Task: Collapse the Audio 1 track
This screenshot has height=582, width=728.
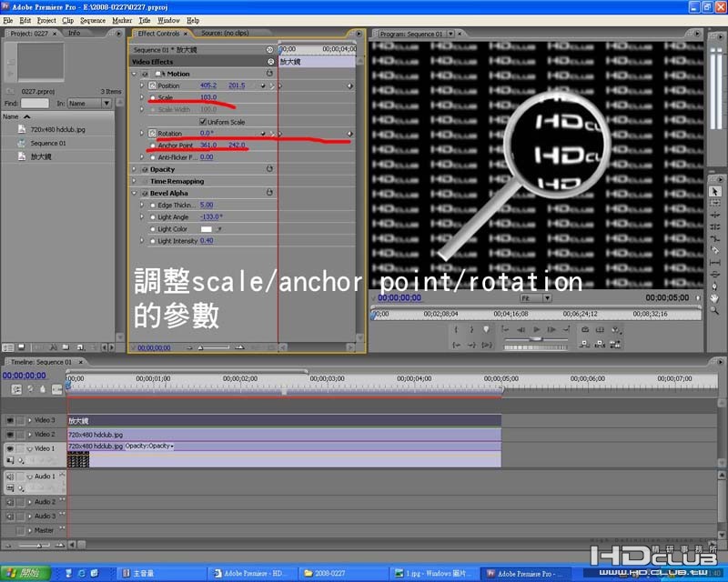Action: (30, 477)
